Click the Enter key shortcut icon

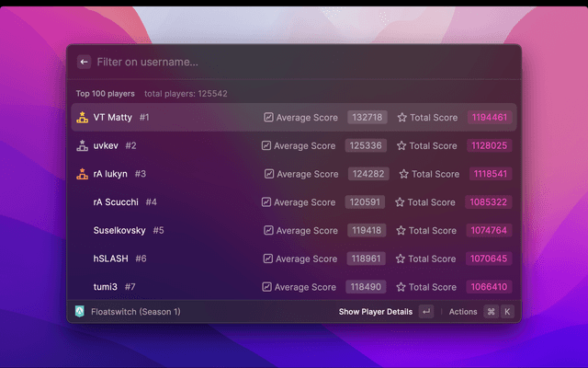pos(425,312)
